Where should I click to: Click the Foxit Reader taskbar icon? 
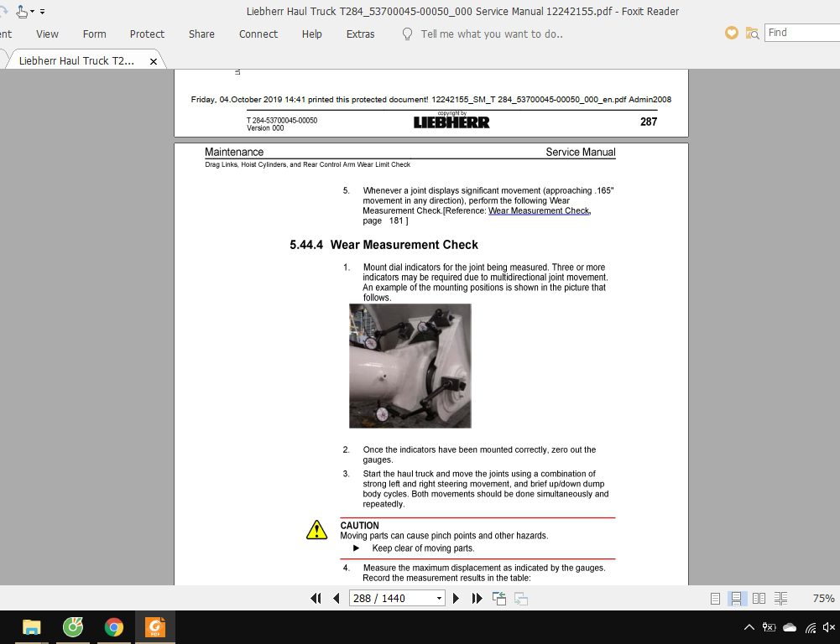[155, 627]
